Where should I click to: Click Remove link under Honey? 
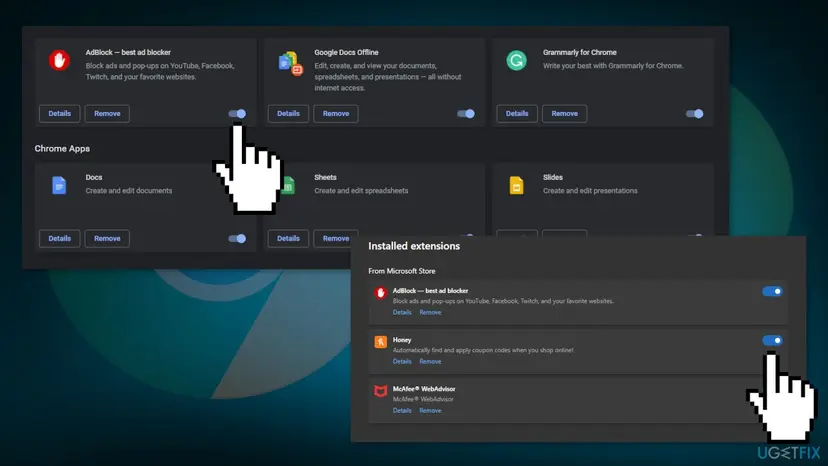click(x=430, y=361)
